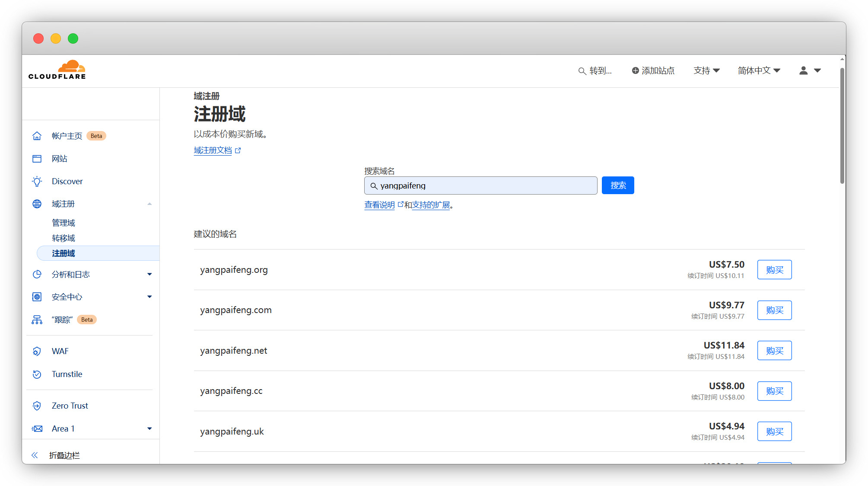
Task: Open the 域注册文档 link
Action: [213, 150]
